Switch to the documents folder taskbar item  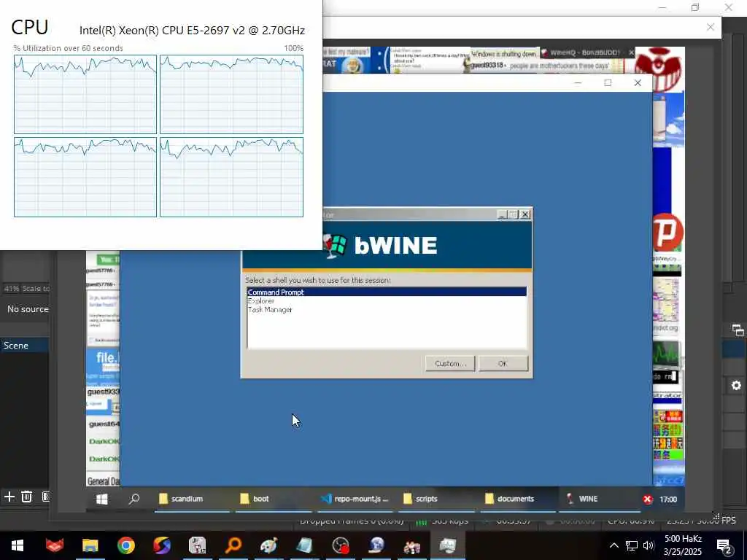517,499
